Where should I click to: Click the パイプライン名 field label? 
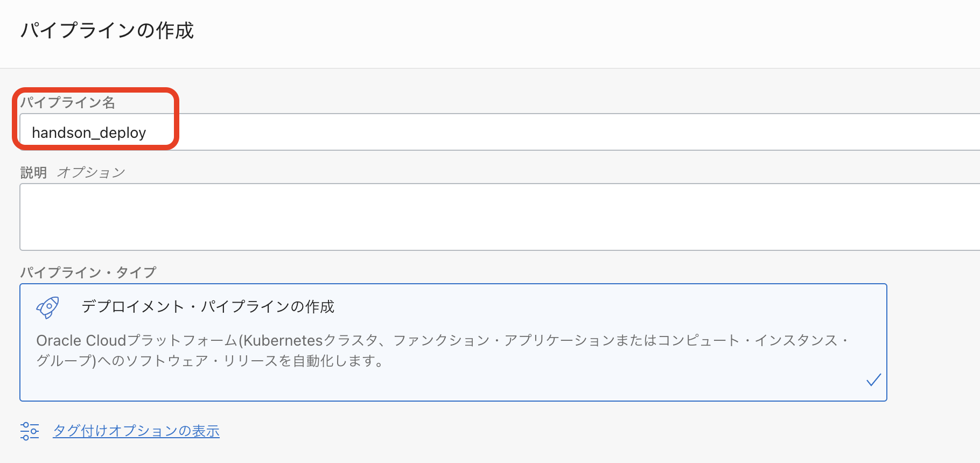(x=68, y=102)
